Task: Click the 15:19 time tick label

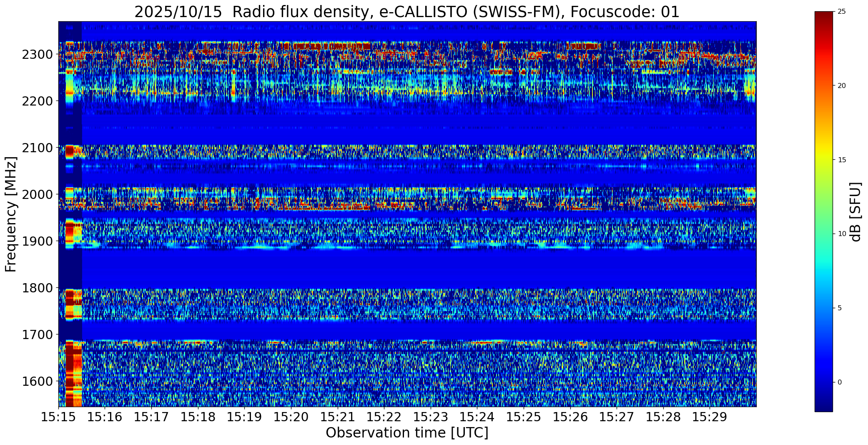Action: (244, 417)
